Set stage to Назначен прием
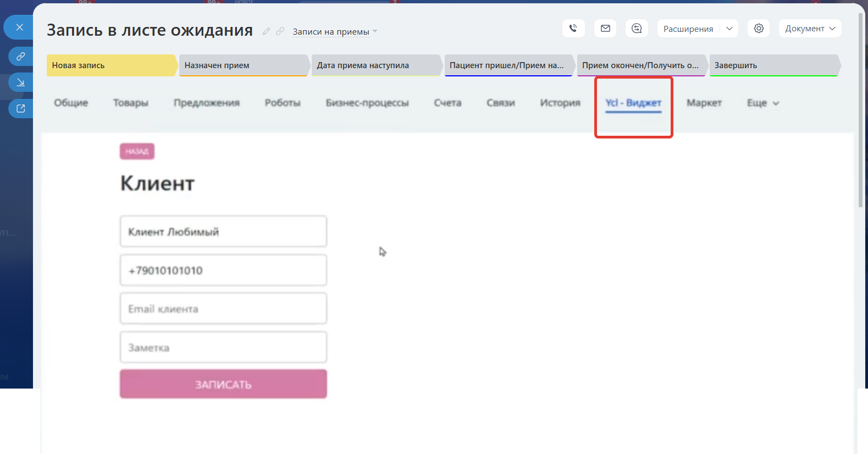The width and height of the screenshot is (868, 460). [242, 65]
